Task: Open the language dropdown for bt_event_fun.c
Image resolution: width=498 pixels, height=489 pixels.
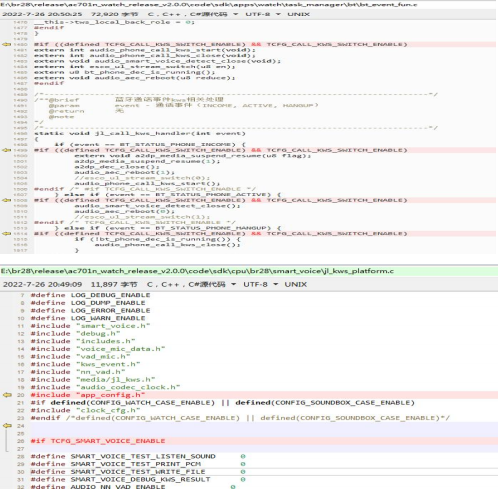Action: click(236, 14)
